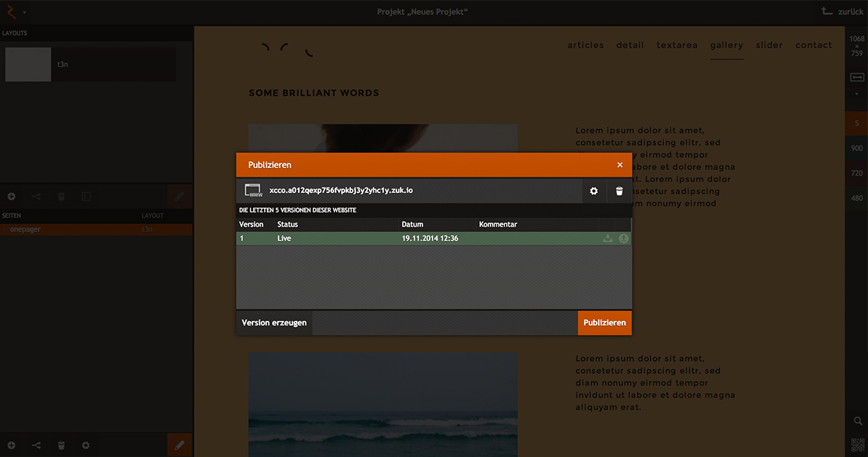This screenshot has width=868, height=457.
Task: Click the pencil edit button at bottom left
Action: 179,445
